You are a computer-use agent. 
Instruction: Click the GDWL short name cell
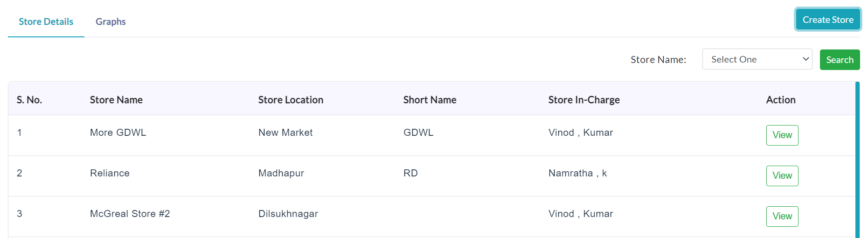coord(418,133)
